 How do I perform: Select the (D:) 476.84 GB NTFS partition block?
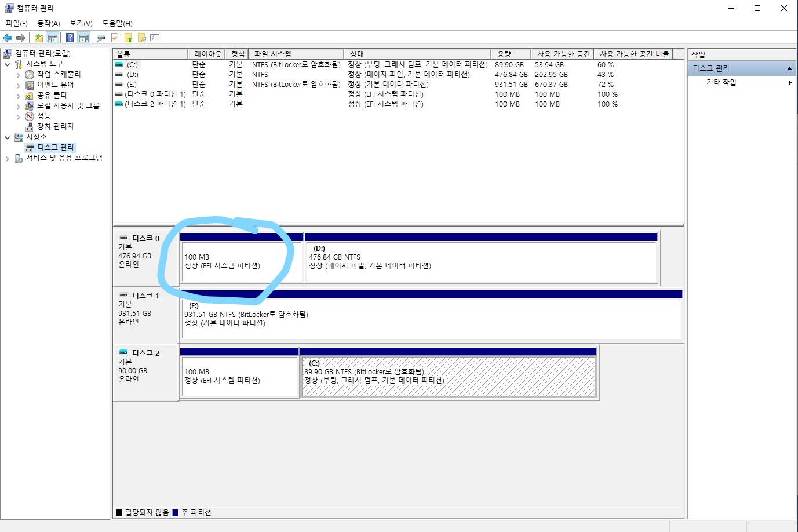click(x=481, y=258)
